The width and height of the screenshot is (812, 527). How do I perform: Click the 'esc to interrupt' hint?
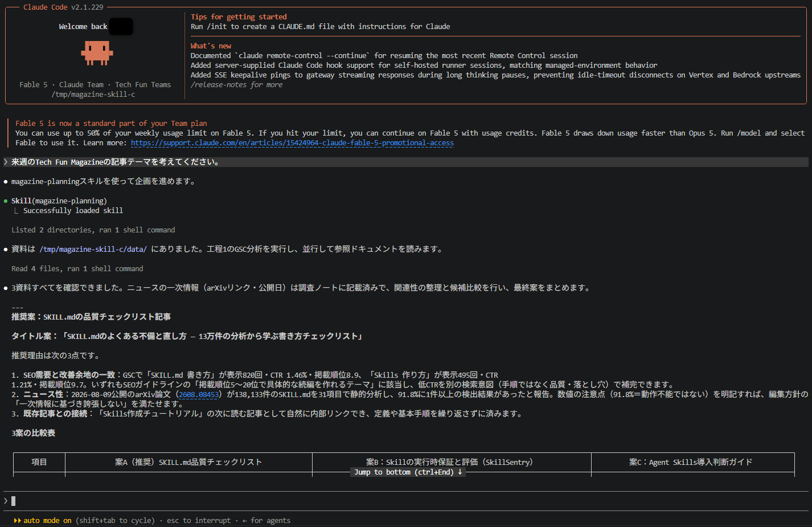click(x=199, y=521)
